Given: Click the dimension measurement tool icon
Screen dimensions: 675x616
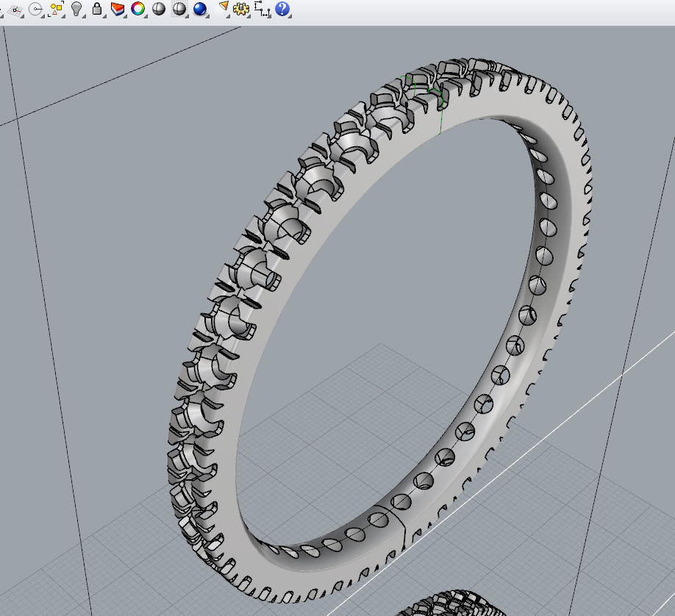Looking at the screenshot, I should pos(262,9).
